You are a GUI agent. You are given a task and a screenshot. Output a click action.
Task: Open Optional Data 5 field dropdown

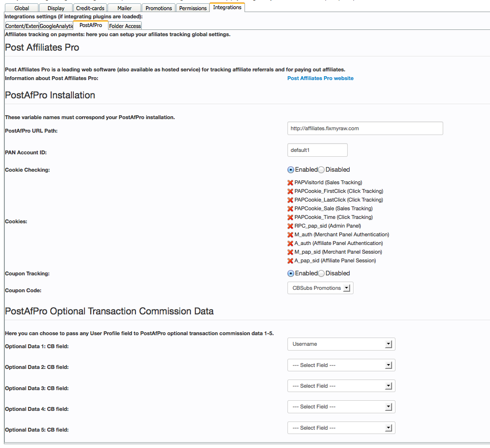coord(341,428)
